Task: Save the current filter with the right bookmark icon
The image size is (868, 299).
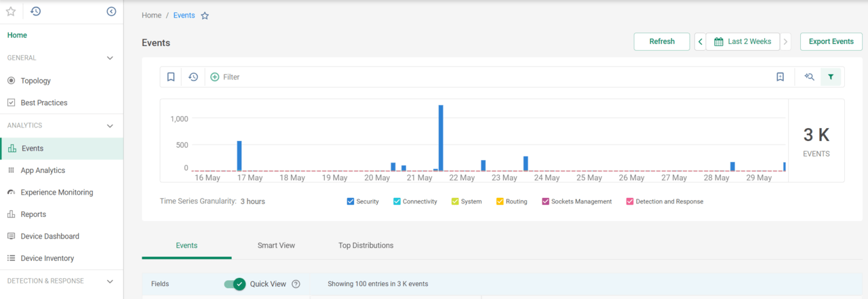Action: [x=781, y=77]
